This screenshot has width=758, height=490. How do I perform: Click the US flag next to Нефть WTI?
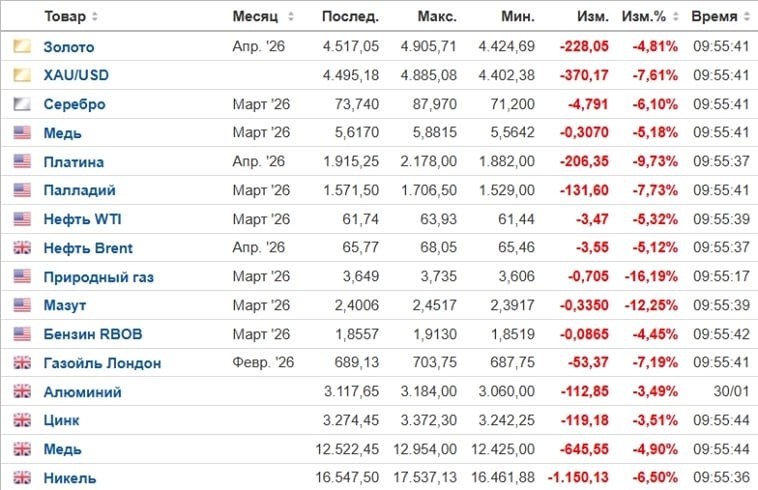pos(22,219)
